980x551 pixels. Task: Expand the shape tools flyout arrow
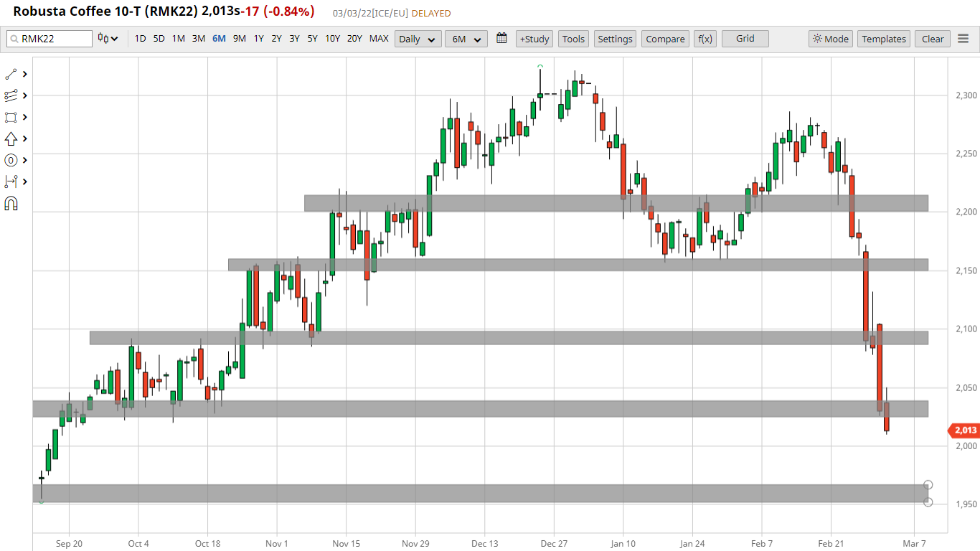tap(25, 117)
